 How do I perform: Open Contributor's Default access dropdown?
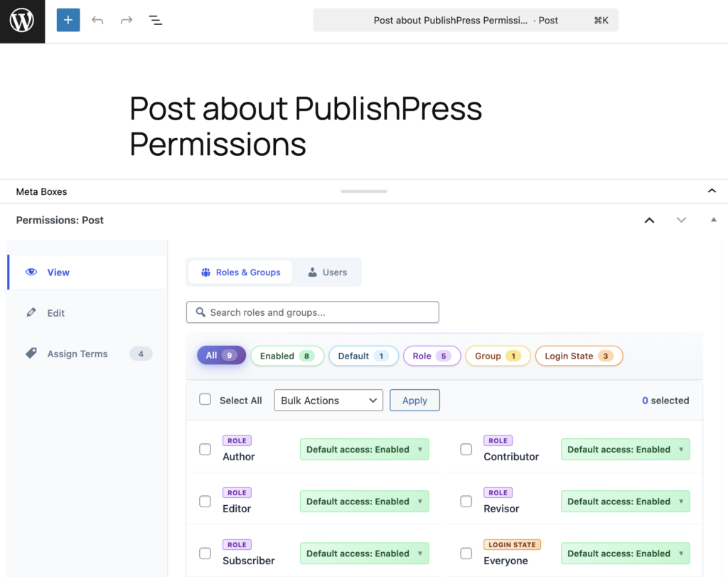pos(625,450)
